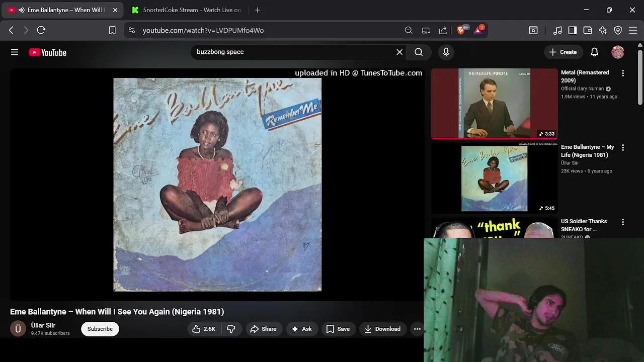Close the Eme Ballantyne tab
This screenshot has height=362, width=644.
pos(115,10)
